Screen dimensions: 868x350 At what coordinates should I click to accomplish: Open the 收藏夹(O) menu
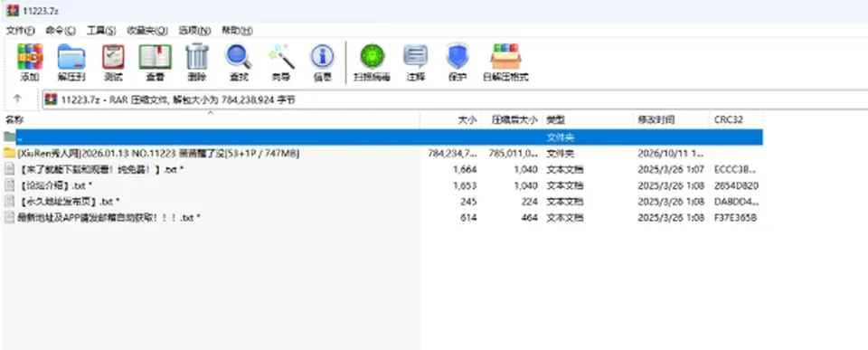click(x=146, y=31)
